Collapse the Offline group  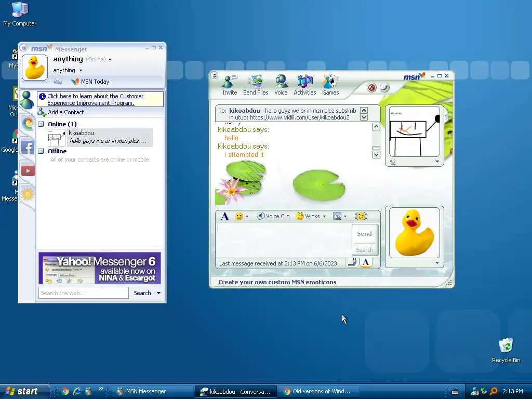41,151
